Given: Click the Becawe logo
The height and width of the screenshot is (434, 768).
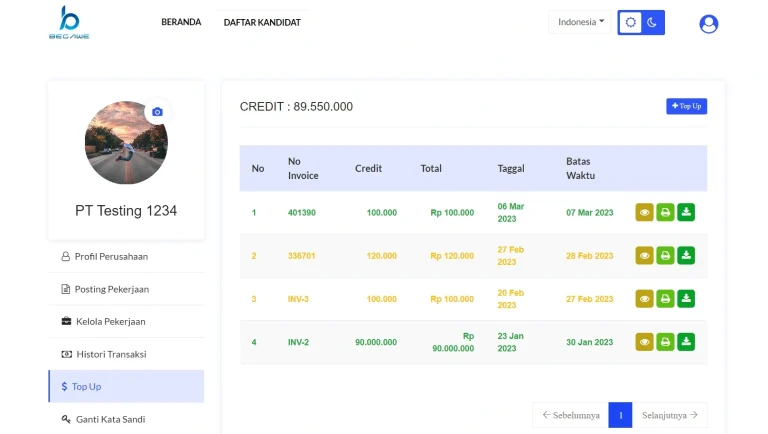Looking at the screenshot, I should (69, 22).
